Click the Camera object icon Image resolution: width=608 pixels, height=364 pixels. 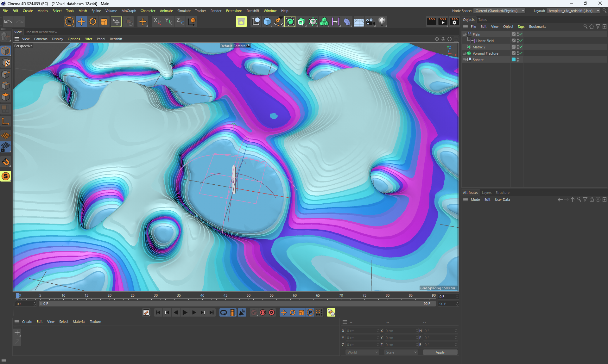370,22
